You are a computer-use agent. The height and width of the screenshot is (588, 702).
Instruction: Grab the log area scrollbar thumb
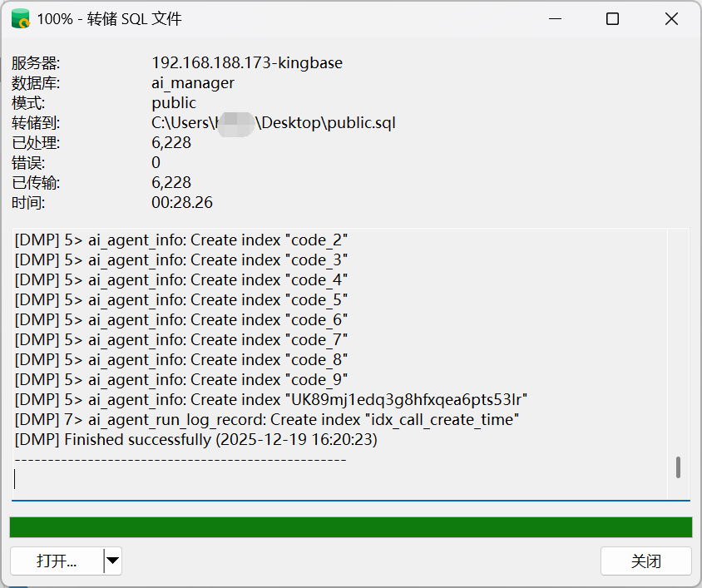[x=678, y=467]
